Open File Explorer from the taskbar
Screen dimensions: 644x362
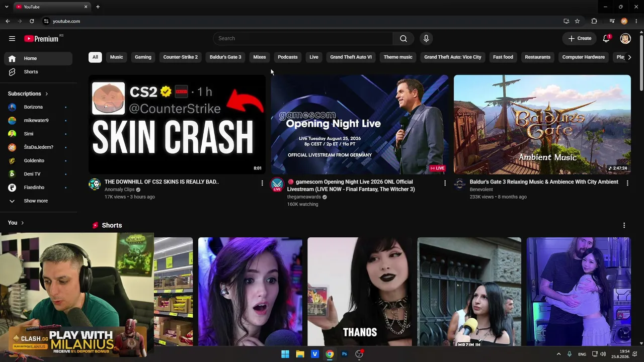(x=300, y=354)
